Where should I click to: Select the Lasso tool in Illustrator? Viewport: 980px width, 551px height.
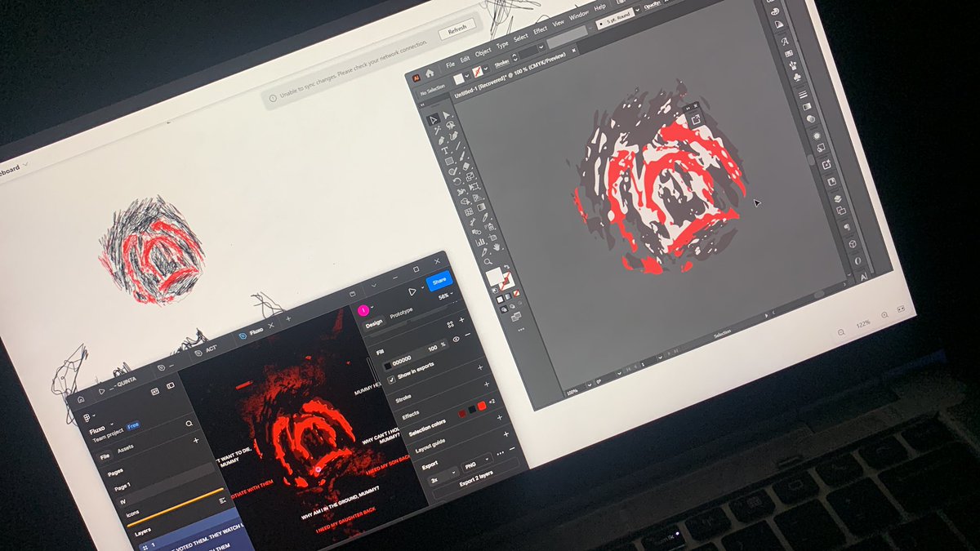451,125
